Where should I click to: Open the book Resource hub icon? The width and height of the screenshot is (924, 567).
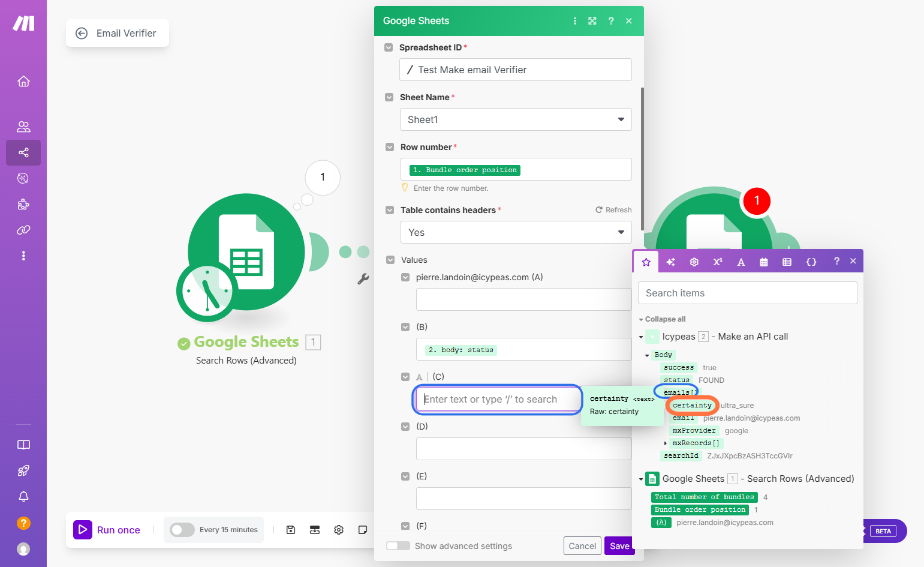tap(23, 445)
